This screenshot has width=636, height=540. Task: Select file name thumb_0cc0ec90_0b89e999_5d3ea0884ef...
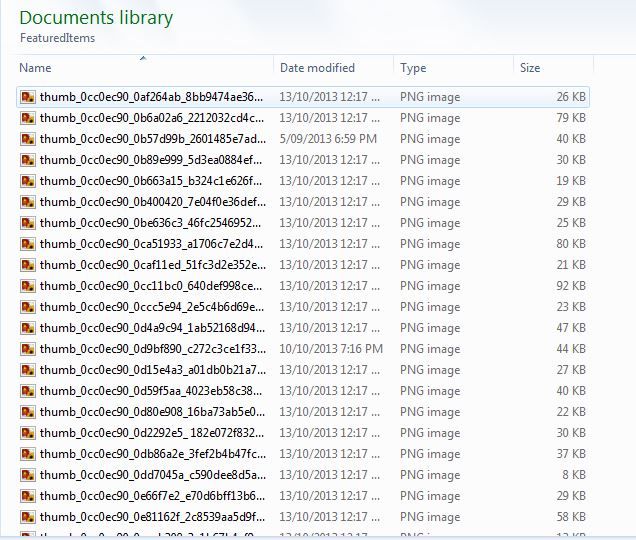151,160
